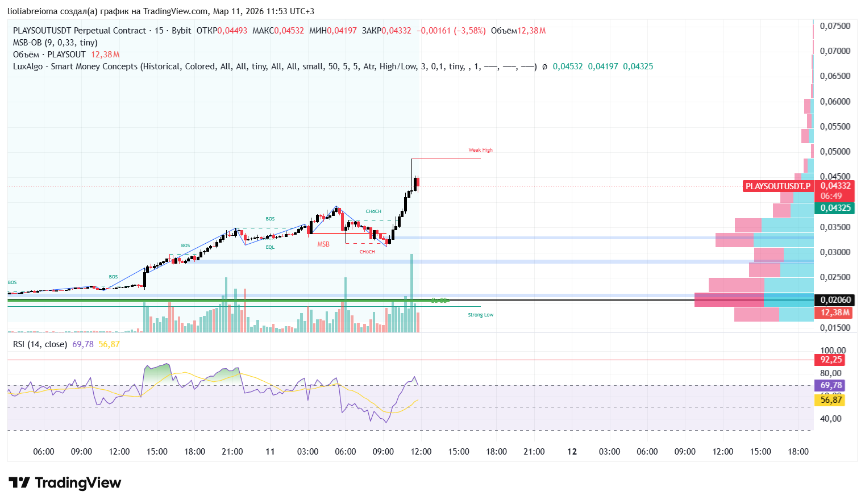Screen dimensions: 865x504
Task: Click the yellow 56,87 RSI axis label
Action: (x=830, y=400)
